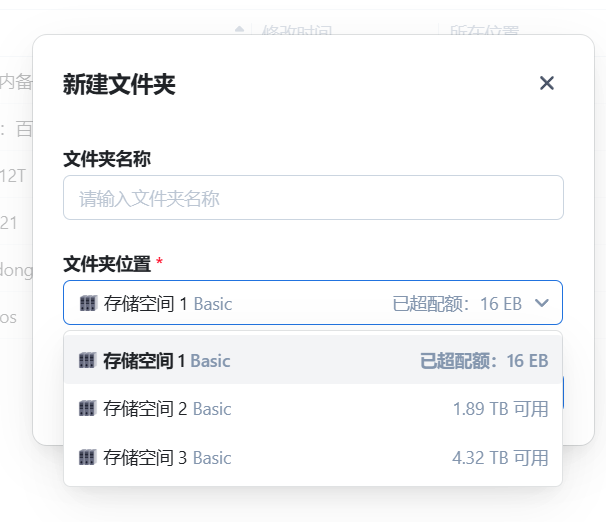Click the sort arrow beside 修改时间
Image resolution: width=606 pixels, height=522 pixels.
point(240,29)
